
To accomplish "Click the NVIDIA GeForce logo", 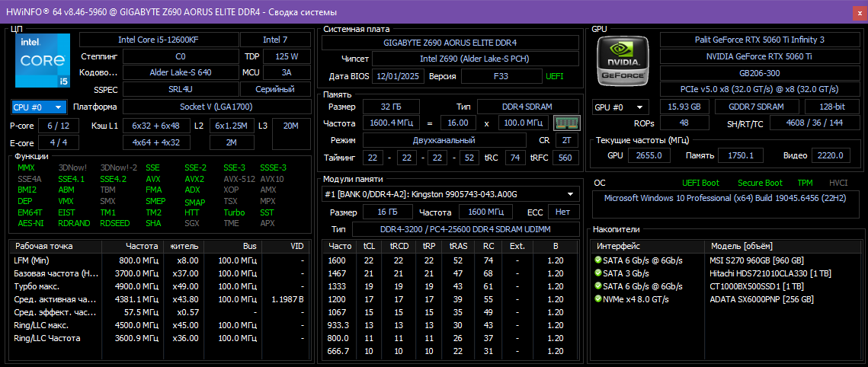I will click(x=624, y=60).
